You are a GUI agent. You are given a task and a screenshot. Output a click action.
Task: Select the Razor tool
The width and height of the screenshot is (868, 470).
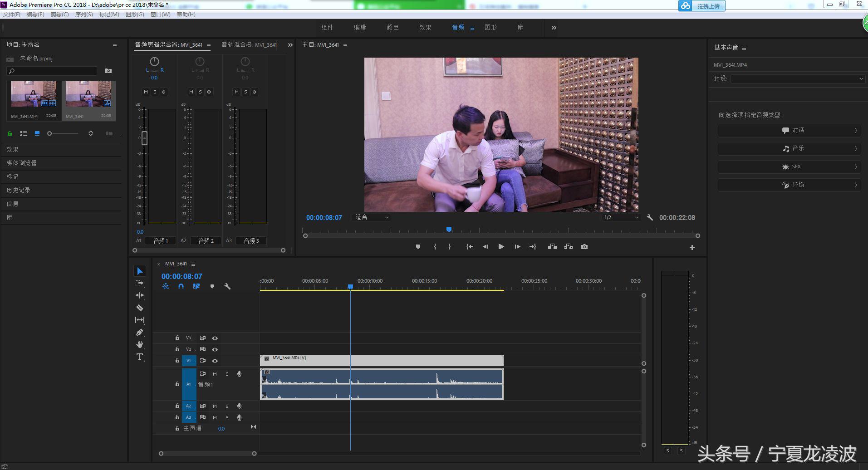coord(140,308)
